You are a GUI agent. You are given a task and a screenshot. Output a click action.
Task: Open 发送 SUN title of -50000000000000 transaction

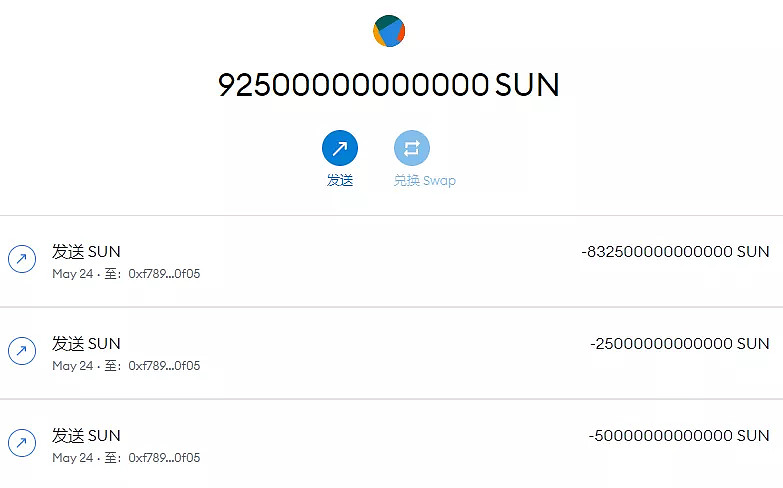(x=86, y=435)
